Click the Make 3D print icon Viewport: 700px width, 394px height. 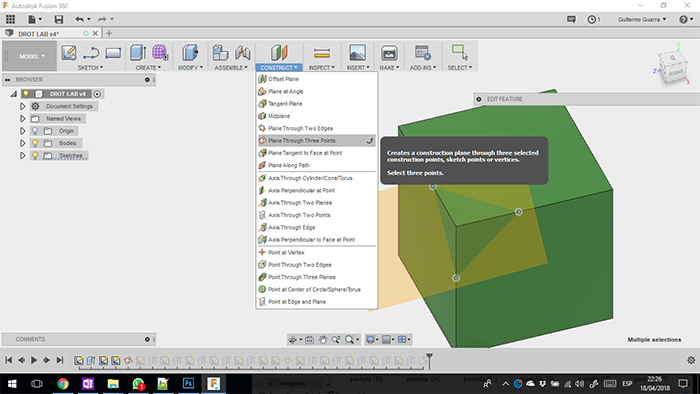click(x=389, y=53)
